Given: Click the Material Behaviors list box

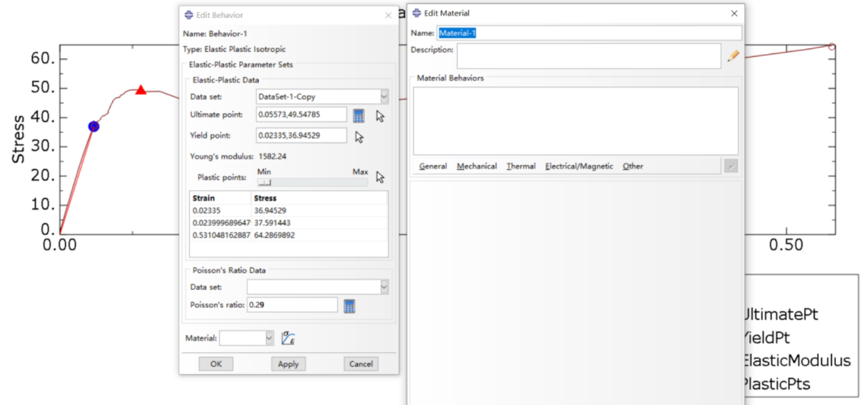Looking at the screenshot, I should pos(575,121).
